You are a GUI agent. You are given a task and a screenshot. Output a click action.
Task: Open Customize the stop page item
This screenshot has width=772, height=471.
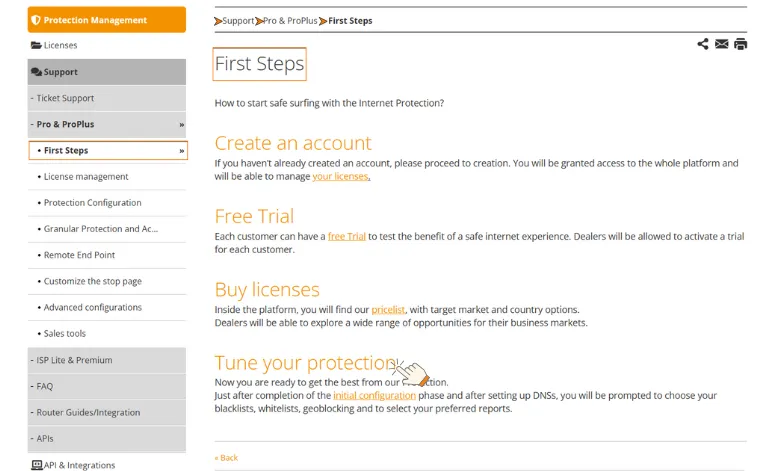click(107, 281)
